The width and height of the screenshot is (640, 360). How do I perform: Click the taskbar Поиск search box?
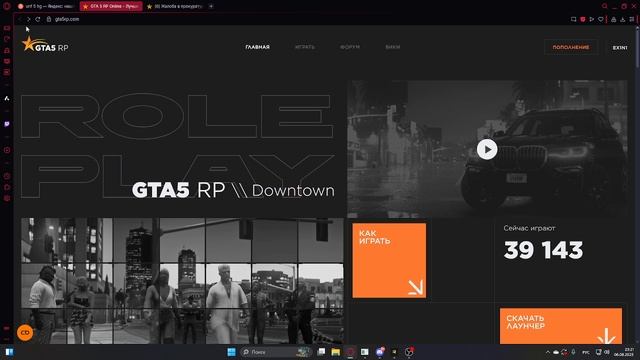(276, 352)
